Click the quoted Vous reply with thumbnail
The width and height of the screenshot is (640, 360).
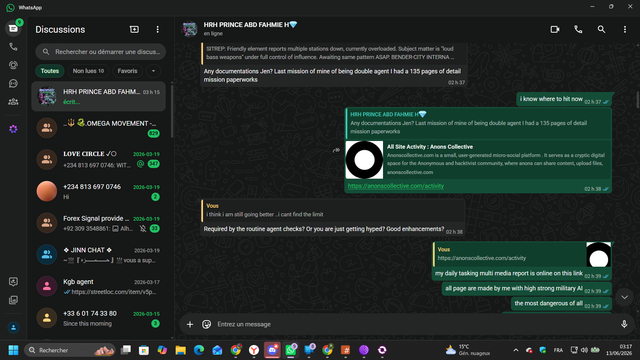(x=522, y=254)
